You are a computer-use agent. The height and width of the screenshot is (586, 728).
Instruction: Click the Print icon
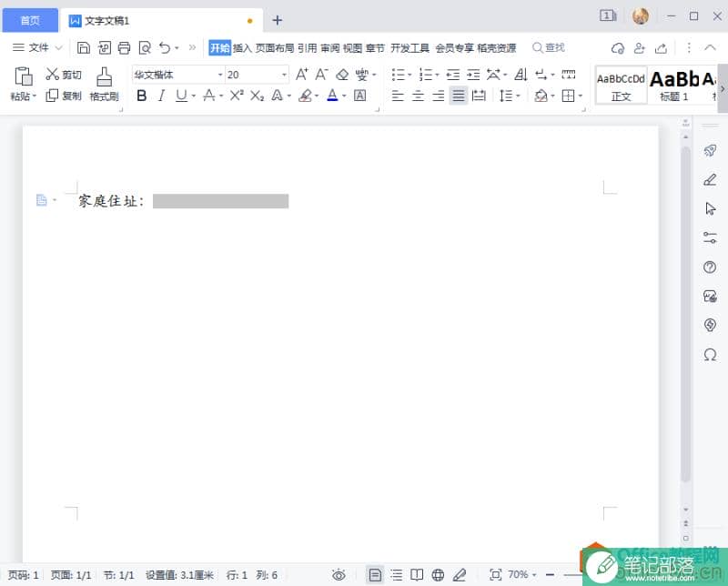click(124, 48)
